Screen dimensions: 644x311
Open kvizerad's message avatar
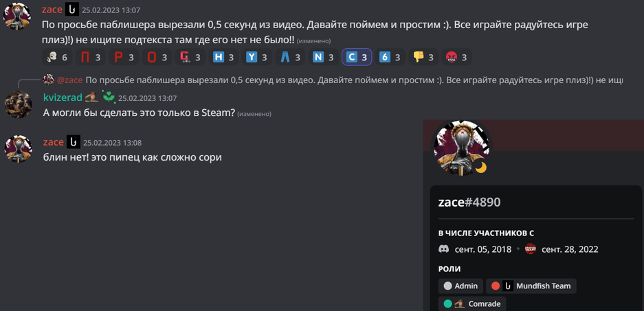click(x=18, y=104)
